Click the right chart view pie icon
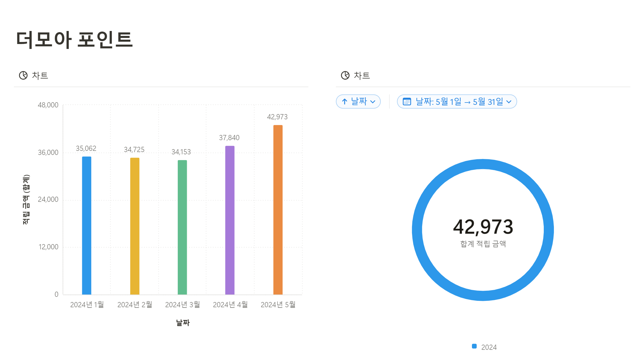637x364 pixels. click(x=345, y=75)
